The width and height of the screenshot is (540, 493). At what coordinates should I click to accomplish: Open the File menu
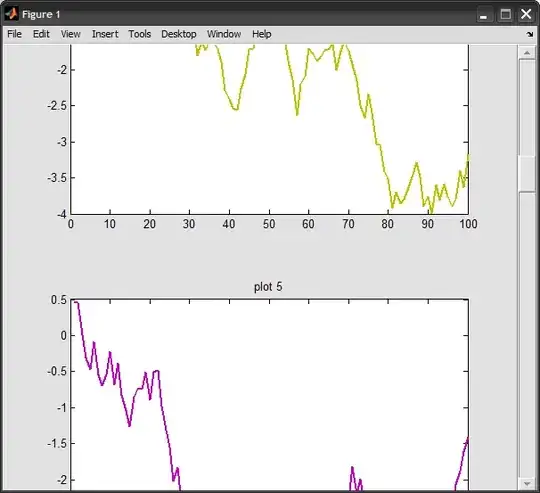tap(14, 34)
